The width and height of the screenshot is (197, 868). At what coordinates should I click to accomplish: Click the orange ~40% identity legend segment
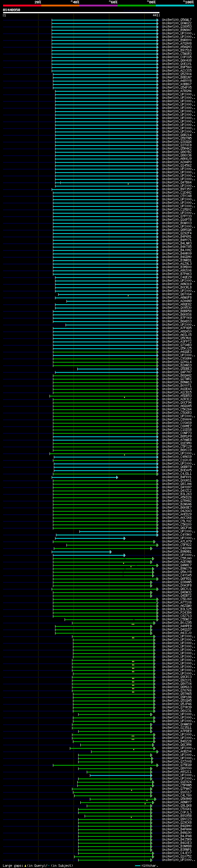(x=60, y=6)
